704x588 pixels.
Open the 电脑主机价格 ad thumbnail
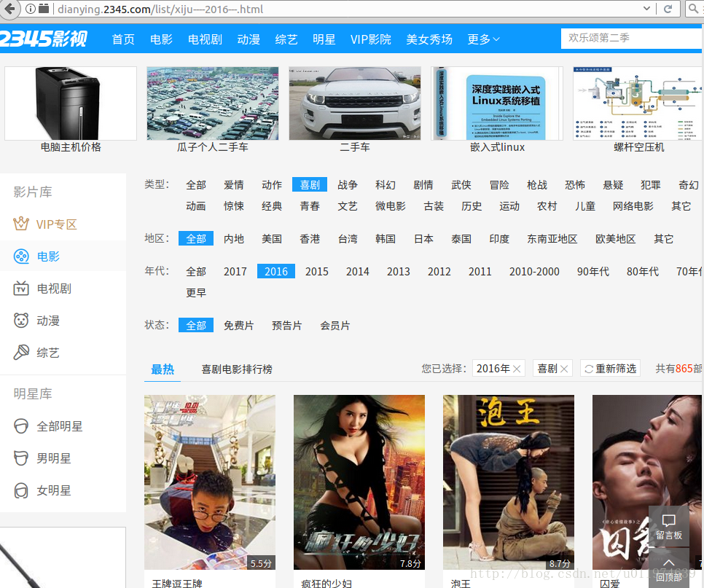71,103
